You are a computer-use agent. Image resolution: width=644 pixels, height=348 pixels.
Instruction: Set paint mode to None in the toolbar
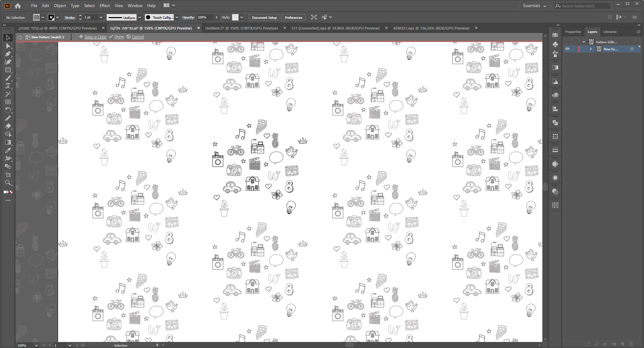pos(11,192)
